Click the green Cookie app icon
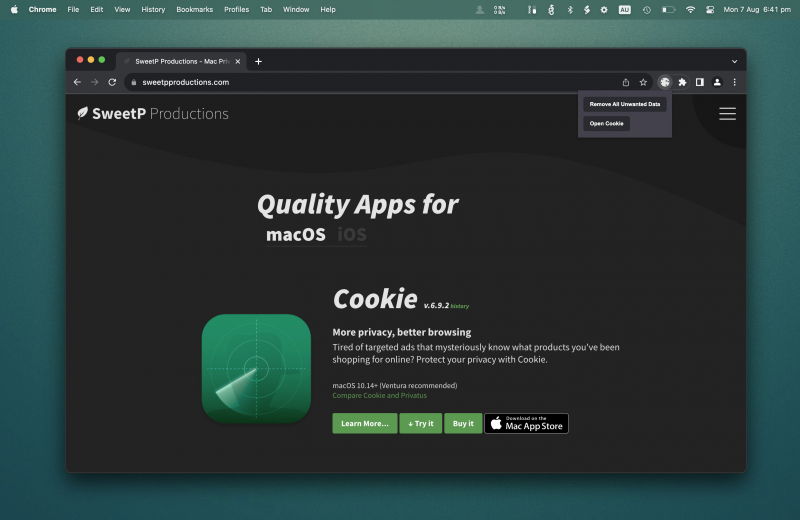800x520 pixels. 256,368
